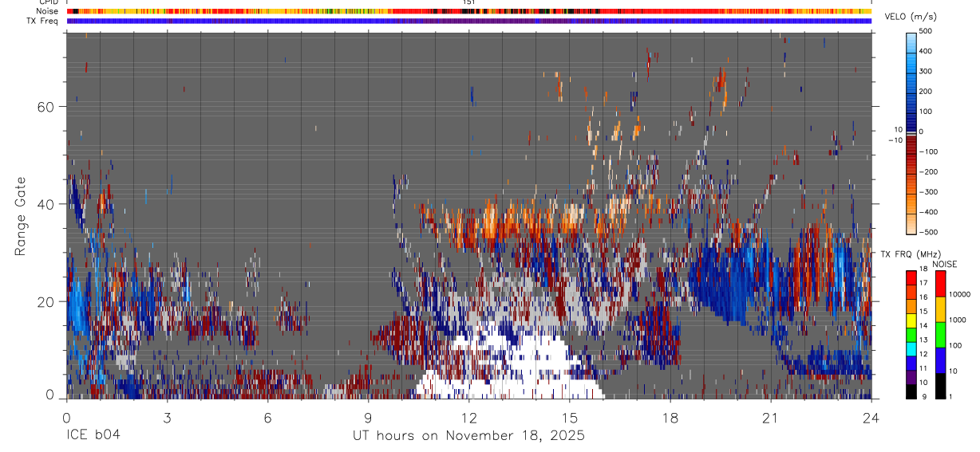
Task: Click the 'Range Gate' y-axis title
Action: (22, 216)
